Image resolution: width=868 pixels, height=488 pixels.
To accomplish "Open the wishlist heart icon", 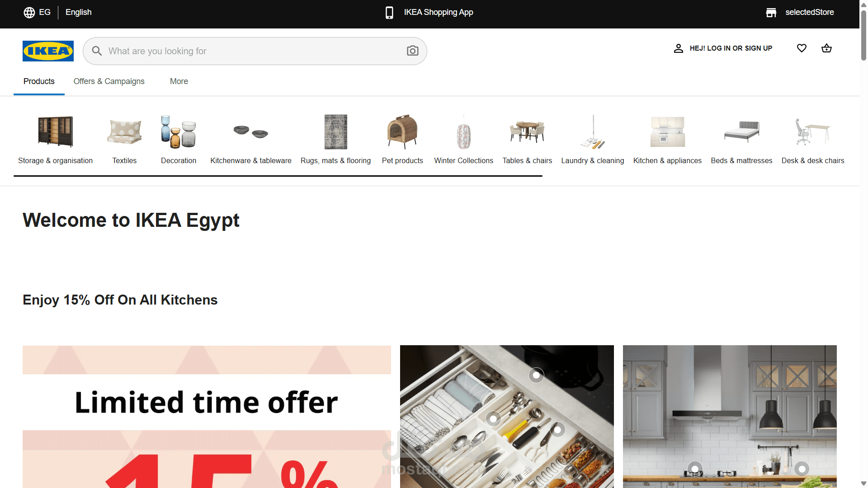I will coord(802,48).
